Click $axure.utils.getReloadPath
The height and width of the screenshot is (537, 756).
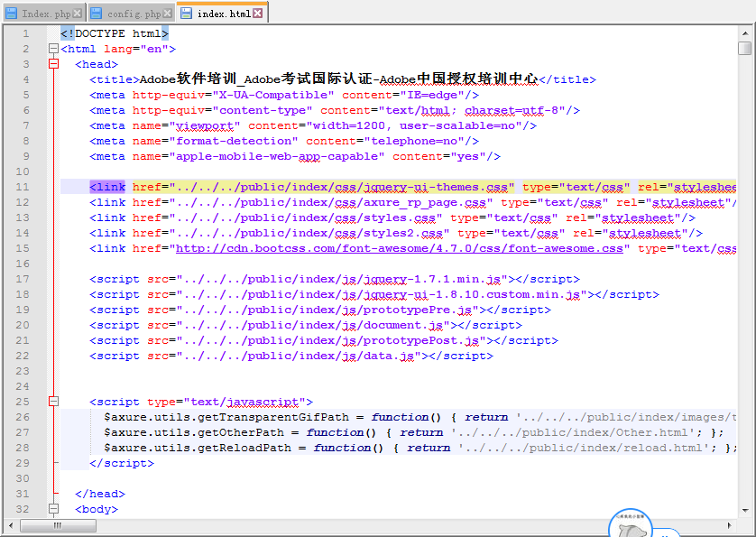tap(198, 448)
